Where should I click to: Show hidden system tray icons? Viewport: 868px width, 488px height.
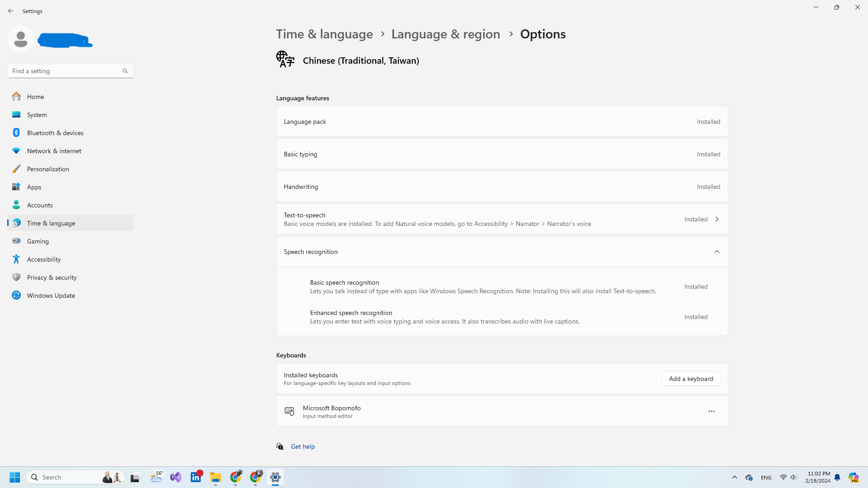tap(734, 477)
